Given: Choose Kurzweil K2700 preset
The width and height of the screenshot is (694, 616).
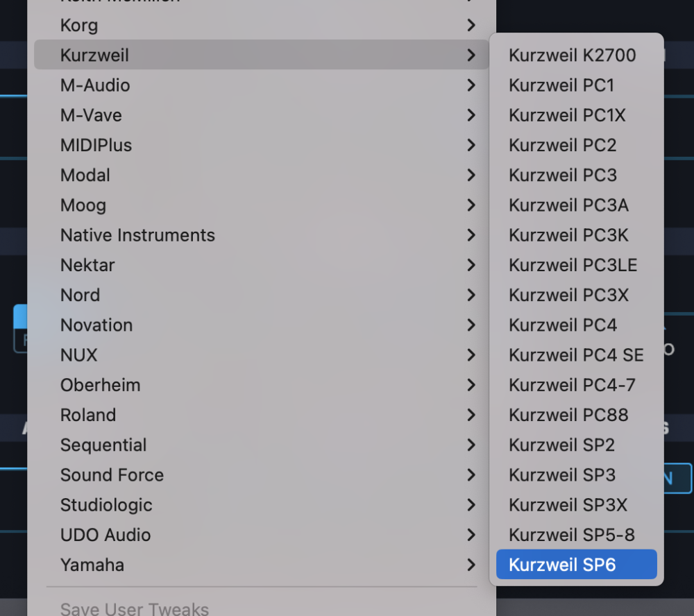Looking at the screenshot, I should 573,55.
